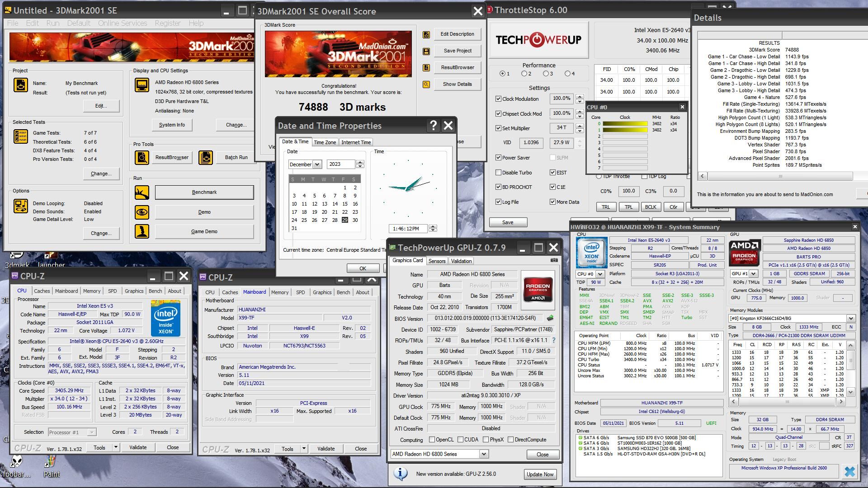
Task: Click the blue X close icon in HWiNFO
Action: [x=849, y=471]
